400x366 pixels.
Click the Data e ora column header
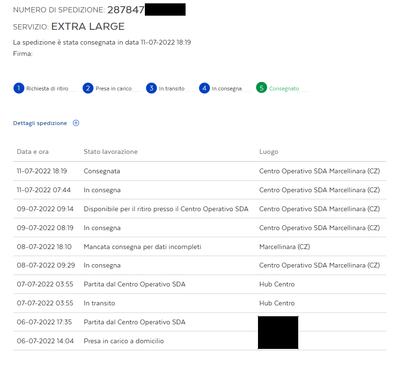[x=33, y=152]
